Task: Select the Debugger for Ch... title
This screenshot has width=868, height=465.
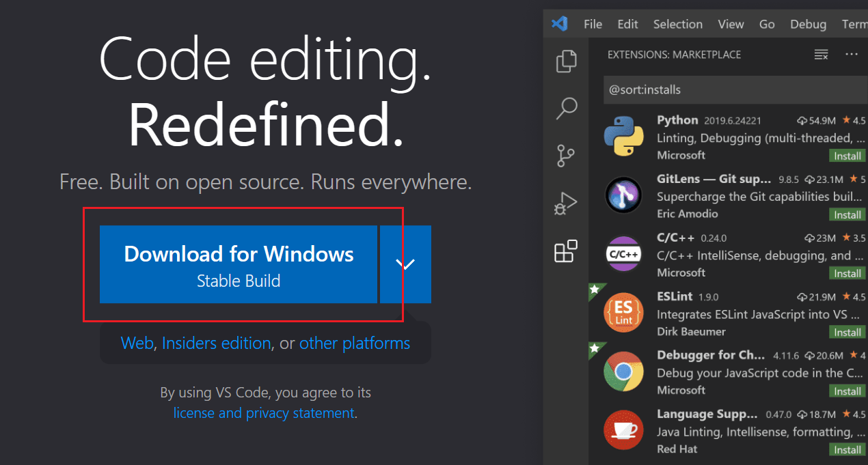Action: (x=711, y=355)
